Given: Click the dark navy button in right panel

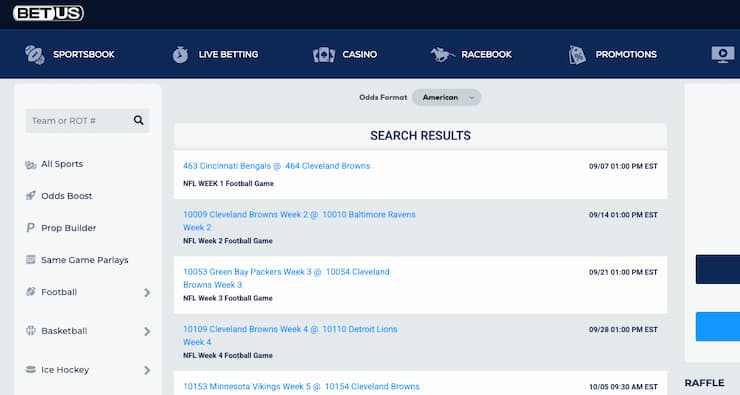Looking at the screenshot, I should 718,269.
